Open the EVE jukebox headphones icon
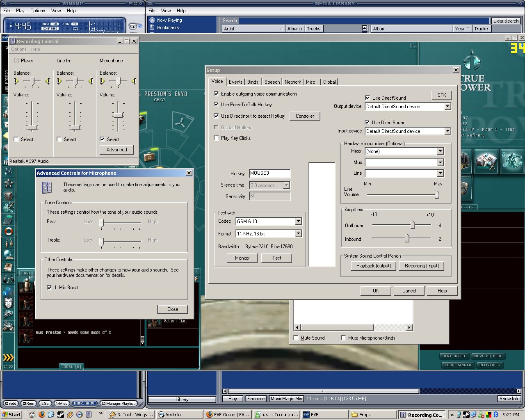The image size is (525, 420). point(8,279)
